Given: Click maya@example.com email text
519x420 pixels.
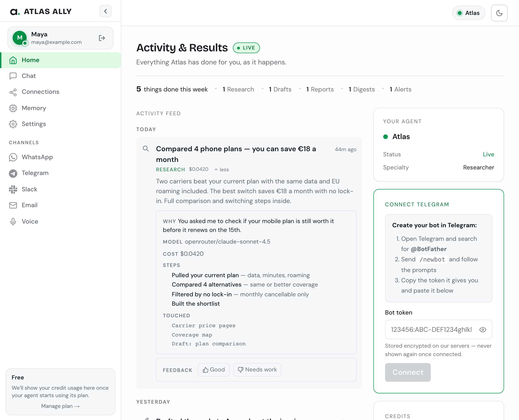Looking at the screenshot, I should pos(56,42).
